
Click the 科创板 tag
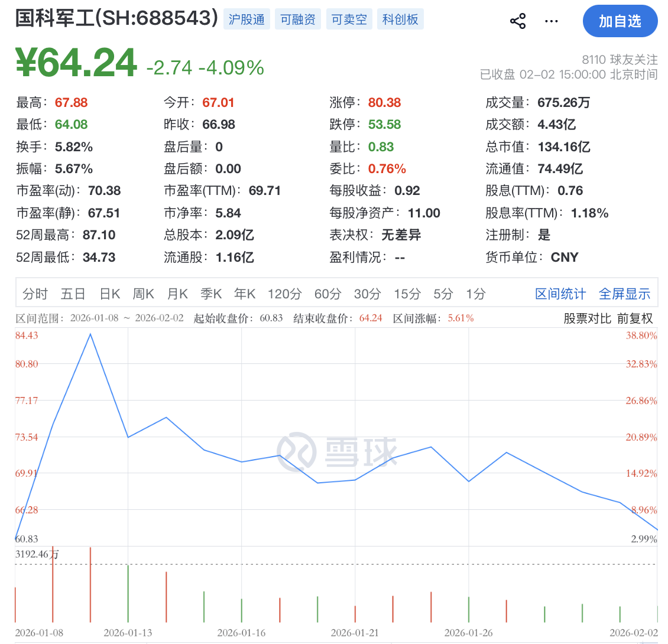point(400,19)
